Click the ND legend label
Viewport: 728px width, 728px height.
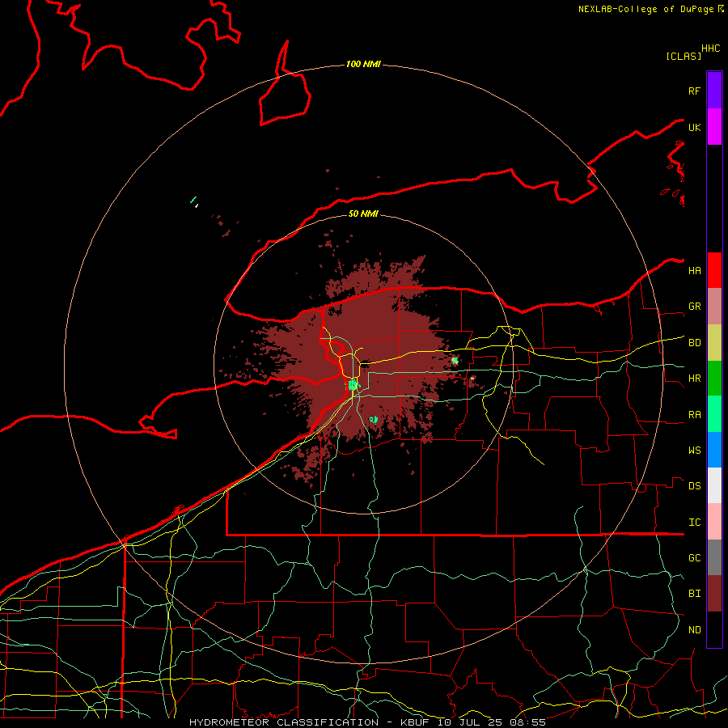[x=695, y=630]
